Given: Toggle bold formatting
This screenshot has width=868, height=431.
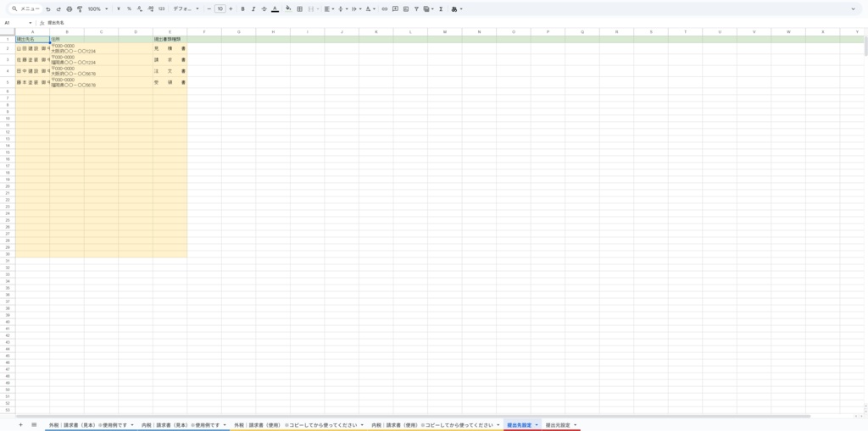Looking at the screenshot, I should (x=242, y=8).
